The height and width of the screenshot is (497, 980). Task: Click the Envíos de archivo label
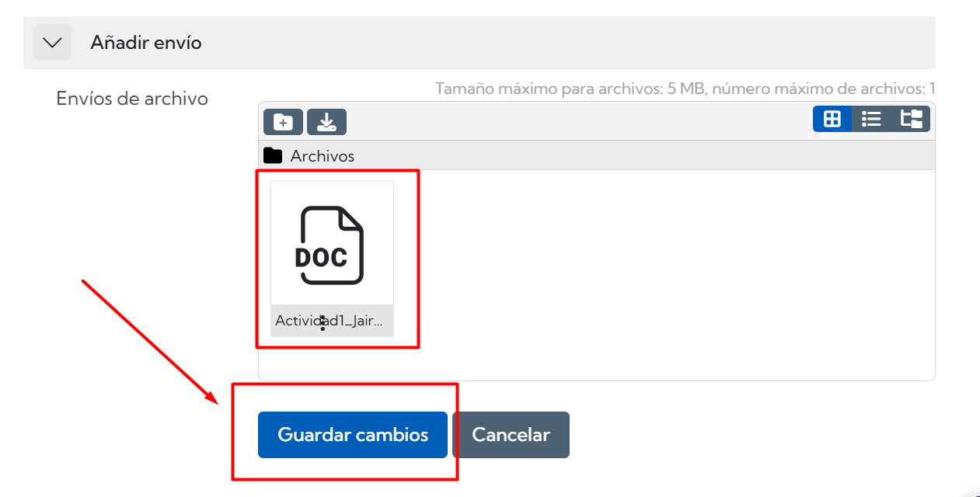point(132,99)
